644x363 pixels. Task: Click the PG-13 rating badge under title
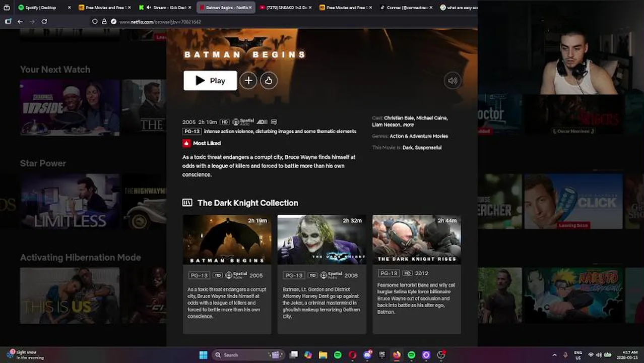(x=192, y=131)
